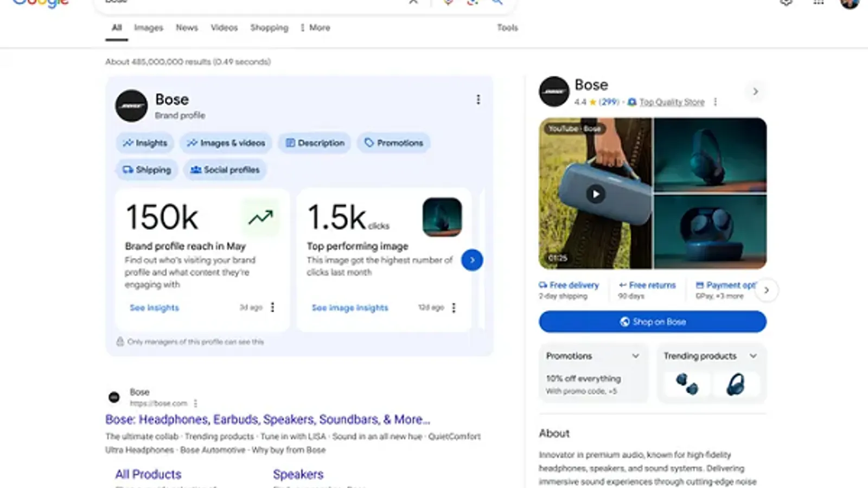Screen dimensions: 868x488
Task: Open the All Products sitelink
Action: click(x=148, y=474)
